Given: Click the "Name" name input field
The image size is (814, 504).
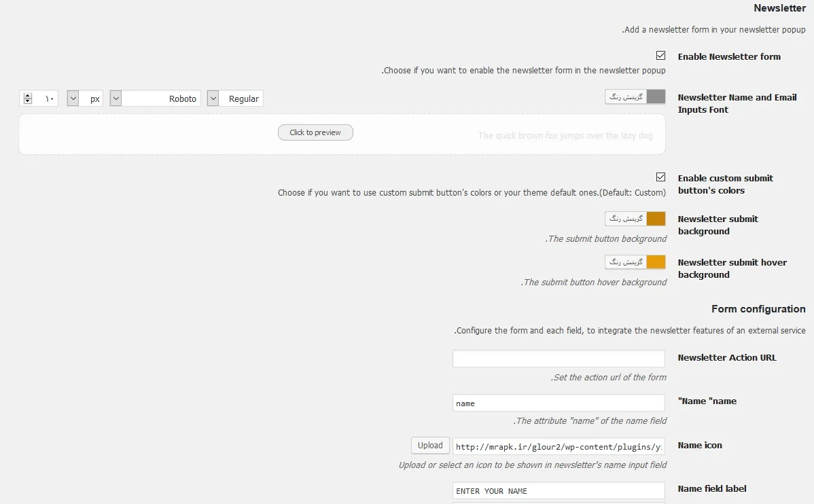Looking at the screenshot, I should (559, 403).
